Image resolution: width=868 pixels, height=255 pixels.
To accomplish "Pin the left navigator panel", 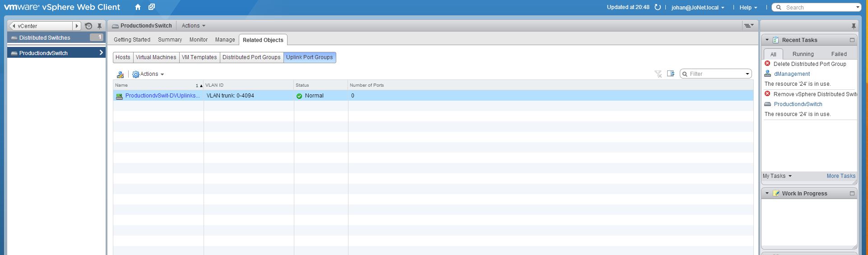I will coord(99,26).
